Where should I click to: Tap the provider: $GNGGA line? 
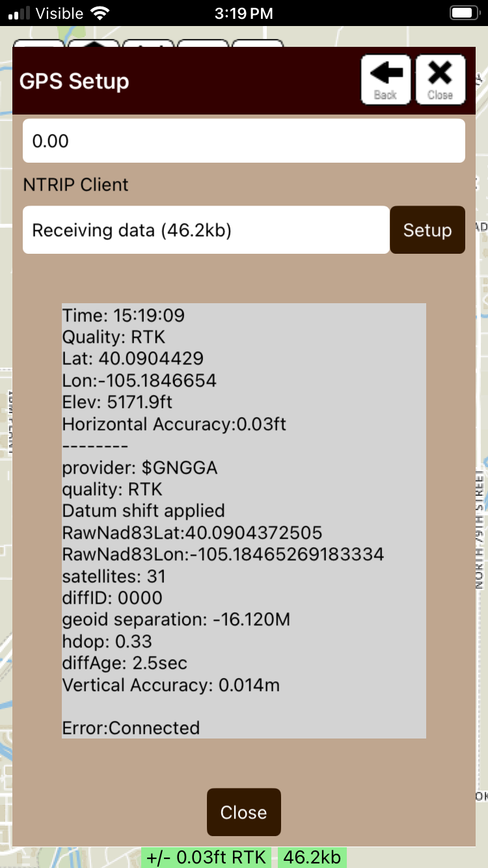point(140,468)
